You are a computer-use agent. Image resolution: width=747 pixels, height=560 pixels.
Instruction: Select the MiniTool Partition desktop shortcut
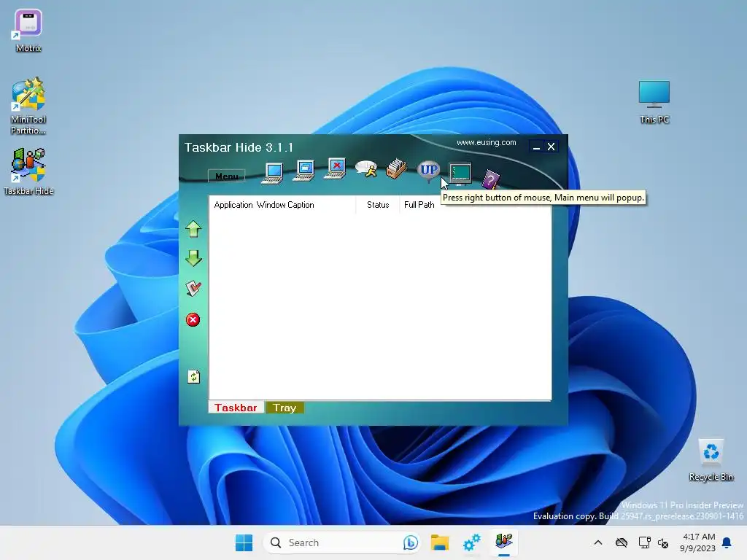tap(28, 106)
